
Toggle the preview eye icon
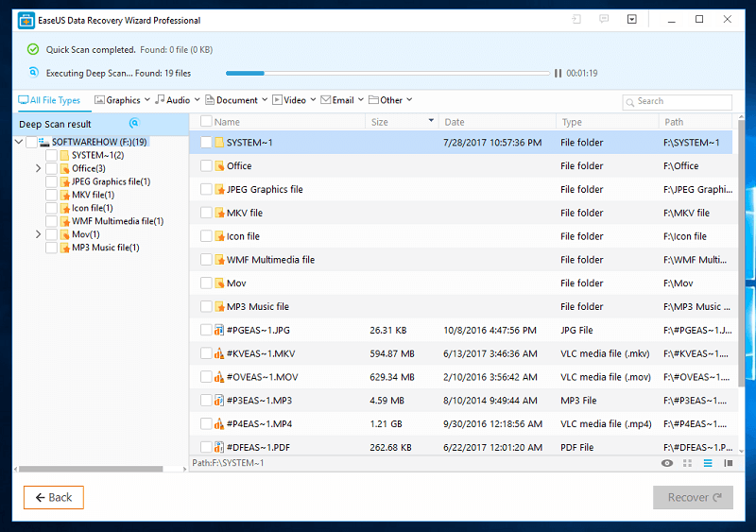point(667,463)
